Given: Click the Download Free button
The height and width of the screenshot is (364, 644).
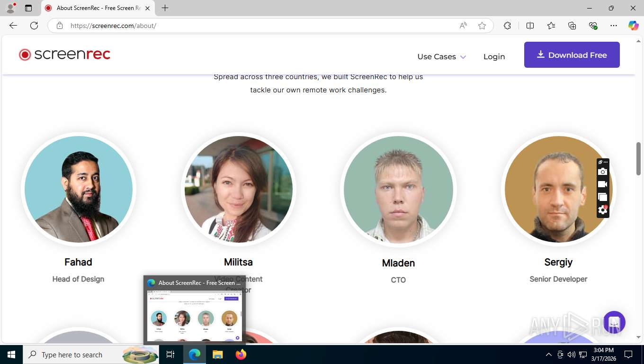Looking at the screenshot, I should pos(572,55).
